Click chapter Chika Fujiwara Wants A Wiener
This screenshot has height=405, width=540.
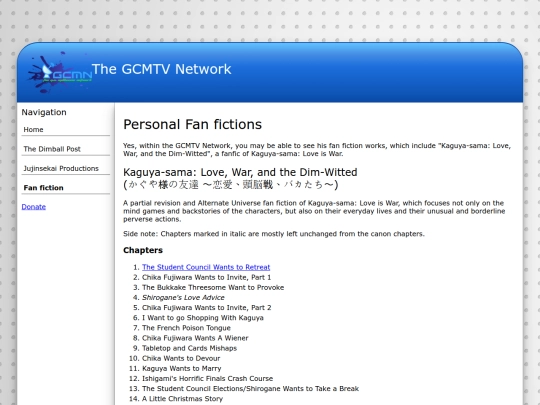click(195, 338)
